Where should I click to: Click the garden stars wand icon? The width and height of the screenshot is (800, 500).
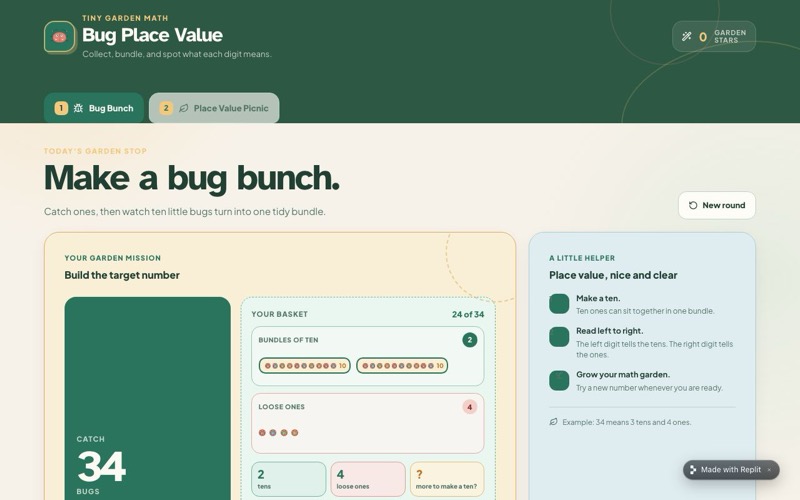click(x=686, y=36)
